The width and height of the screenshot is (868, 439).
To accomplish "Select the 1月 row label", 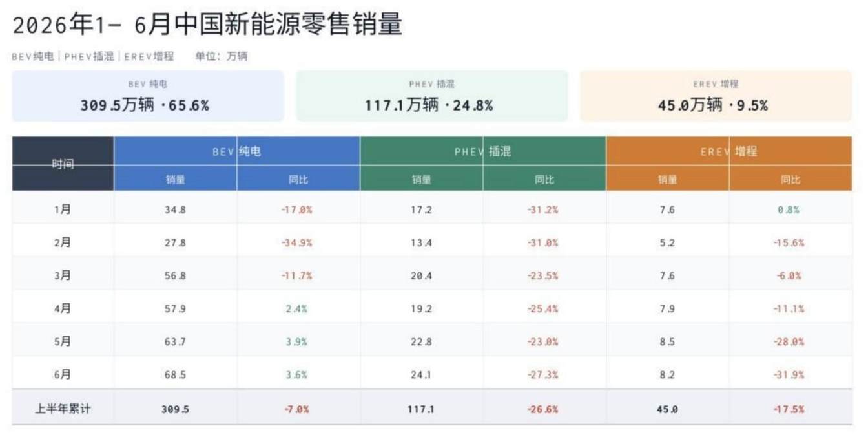I will (63, 209).
